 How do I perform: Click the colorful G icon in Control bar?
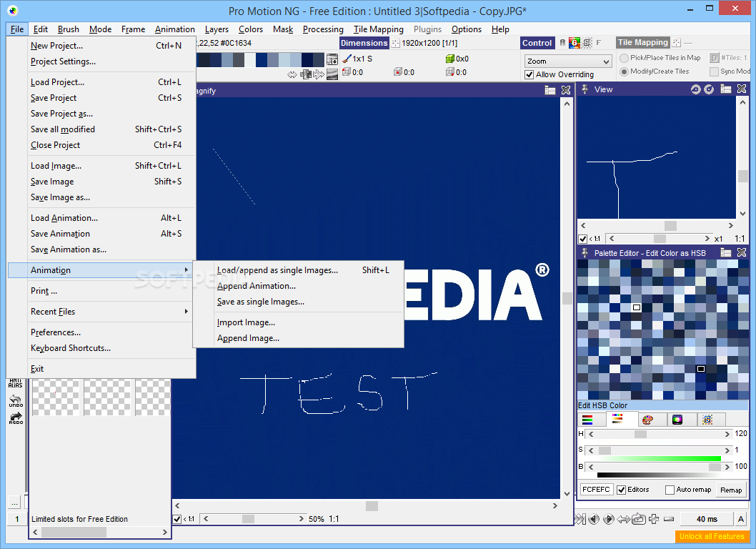(x=575, y=43)
